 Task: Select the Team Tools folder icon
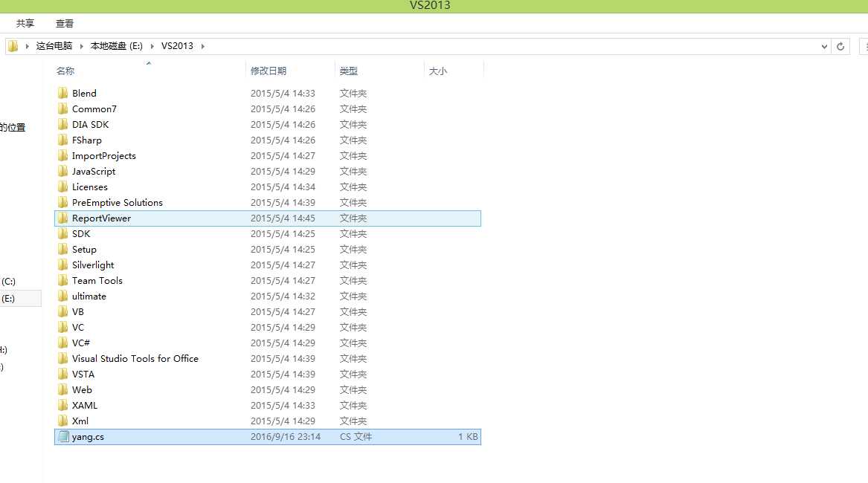(62, 280)
